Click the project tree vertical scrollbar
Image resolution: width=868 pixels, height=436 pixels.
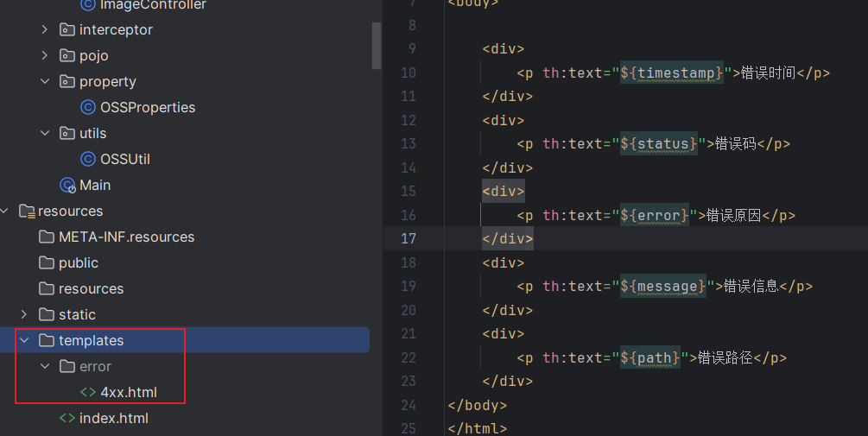coord(377,46)
